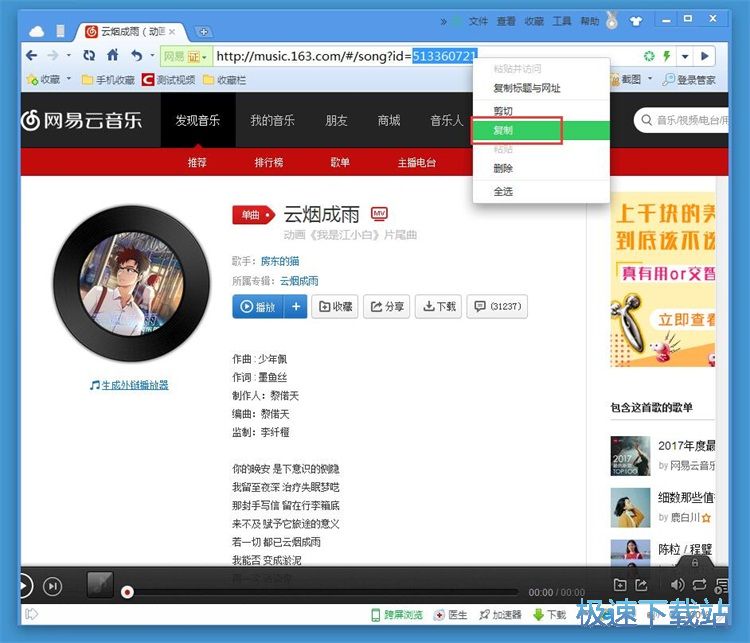Image resolution: width=750 pixels, height=643 pixels.
Task: Click the playback progress slider handle
Action: [x=127, y=592]
